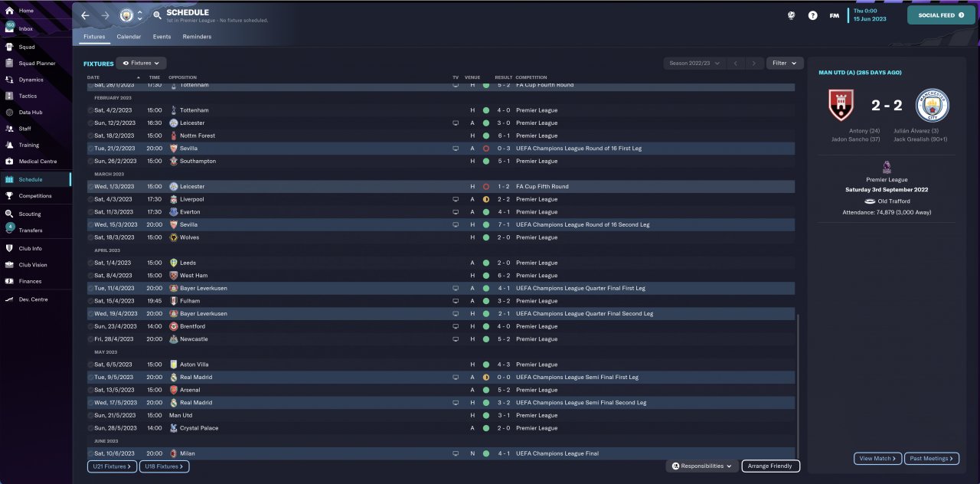This screenshot has width=980, height=484.
Task: Open the Staff sidebar icon
Action: [x=10, y=129]
